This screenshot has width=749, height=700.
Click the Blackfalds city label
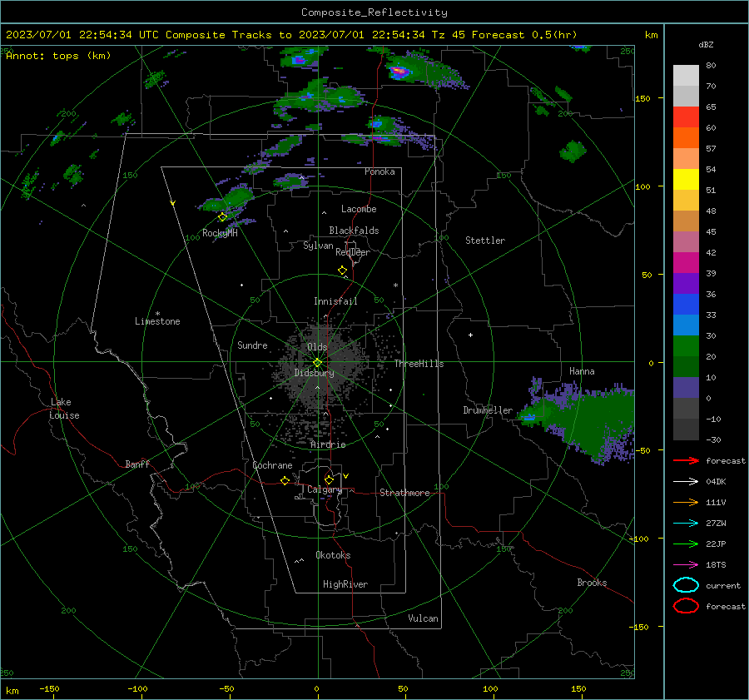tap(354, 231)
